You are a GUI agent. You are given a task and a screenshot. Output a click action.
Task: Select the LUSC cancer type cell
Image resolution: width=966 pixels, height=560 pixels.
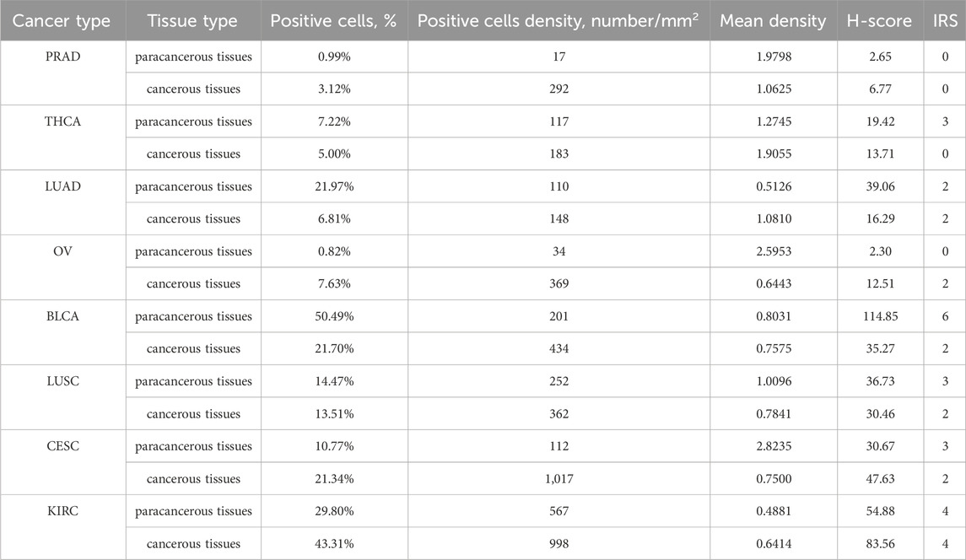[62, 381]
